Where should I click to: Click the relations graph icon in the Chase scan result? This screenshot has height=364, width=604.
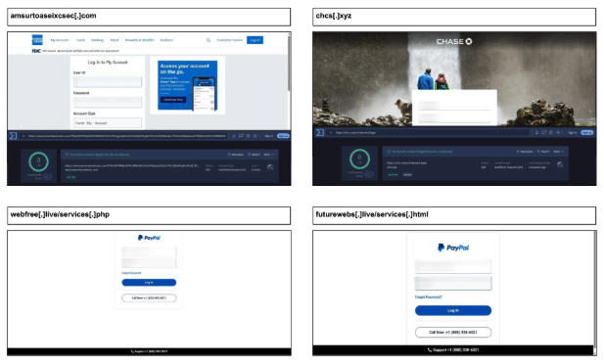pos(560,164)
